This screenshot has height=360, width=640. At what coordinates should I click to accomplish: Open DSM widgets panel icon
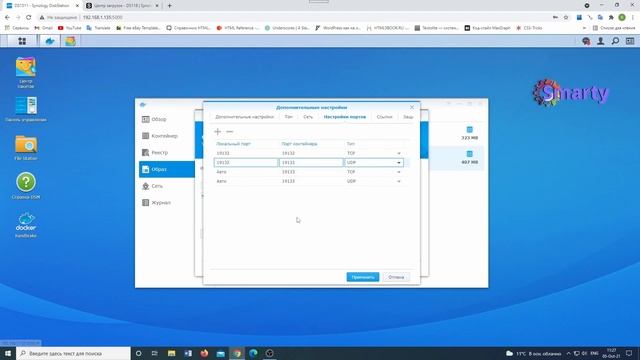point(630,41)
